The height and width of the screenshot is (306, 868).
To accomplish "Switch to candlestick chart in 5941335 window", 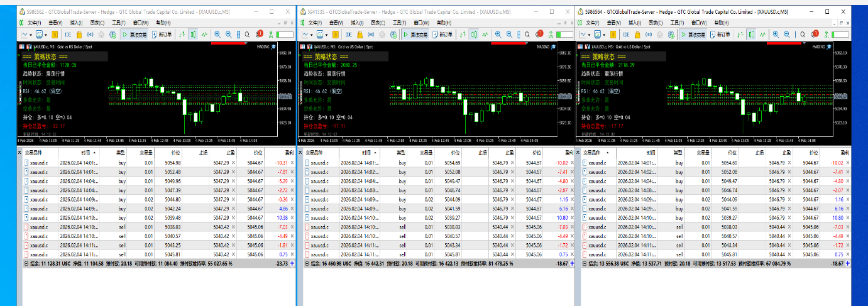I will [x=474, y=35].
